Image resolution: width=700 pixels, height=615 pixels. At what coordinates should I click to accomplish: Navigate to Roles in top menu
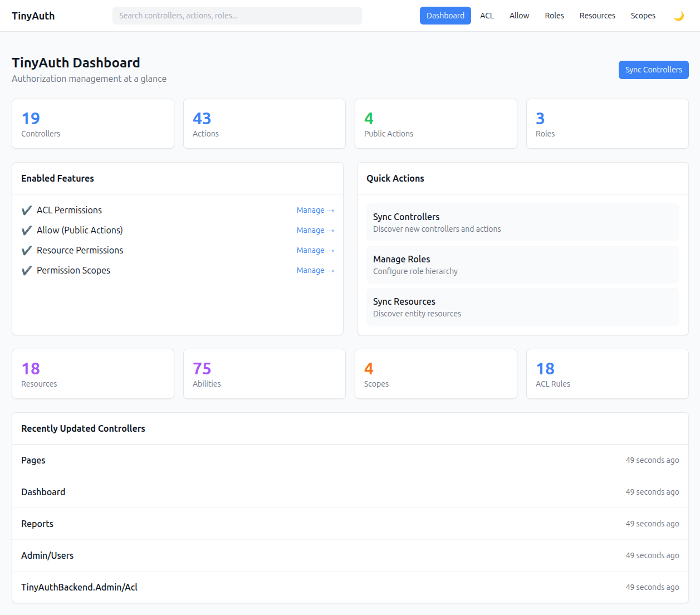click(554, 16)
